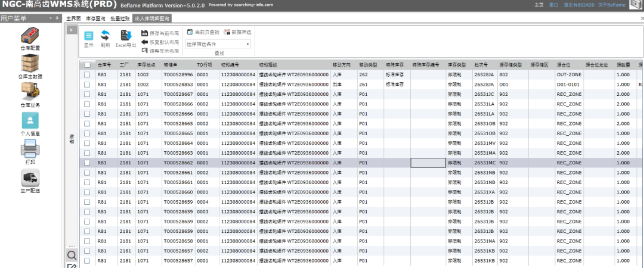Switch to the 库存查询 tab
The height and width of the screenshot is (268, 644).
click(95, 19)
